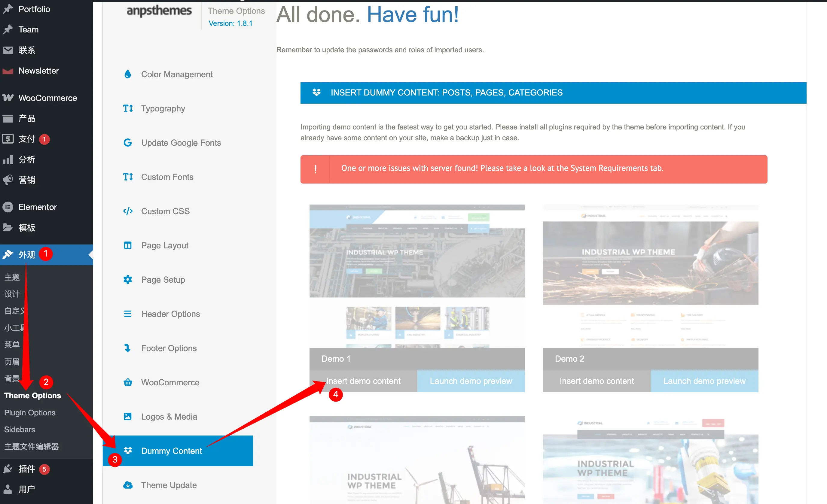The image size is (827, 504).
Task: Click the Custom Fonts text icon
Action: click(128, 177)
